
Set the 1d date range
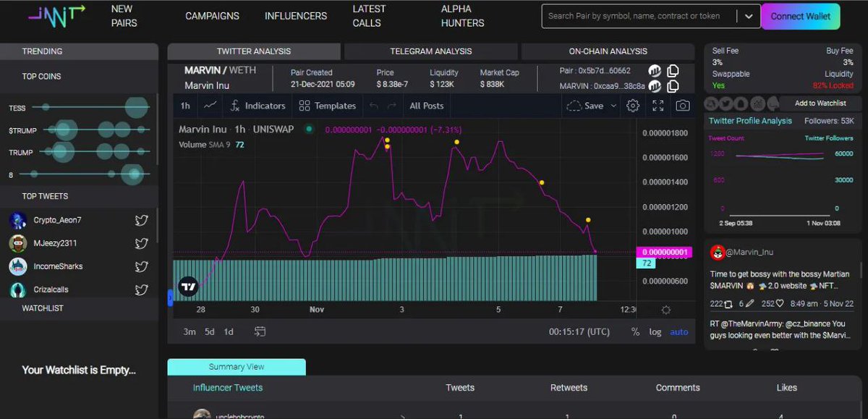(229, 332)
